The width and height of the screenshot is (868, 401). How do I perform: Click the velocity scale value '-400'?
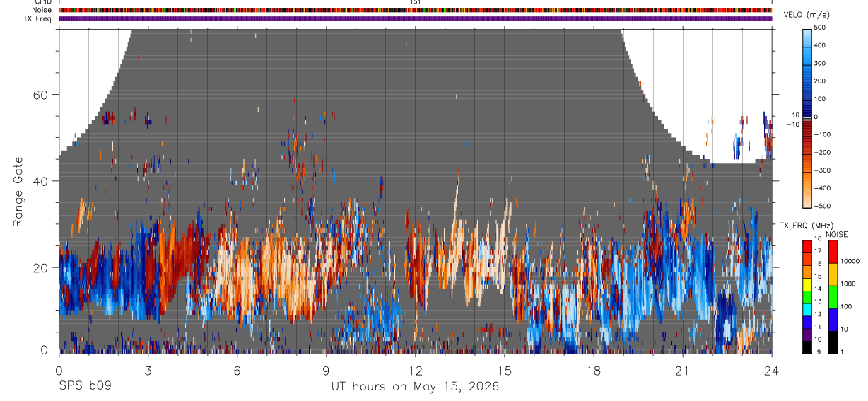point(822,188)
